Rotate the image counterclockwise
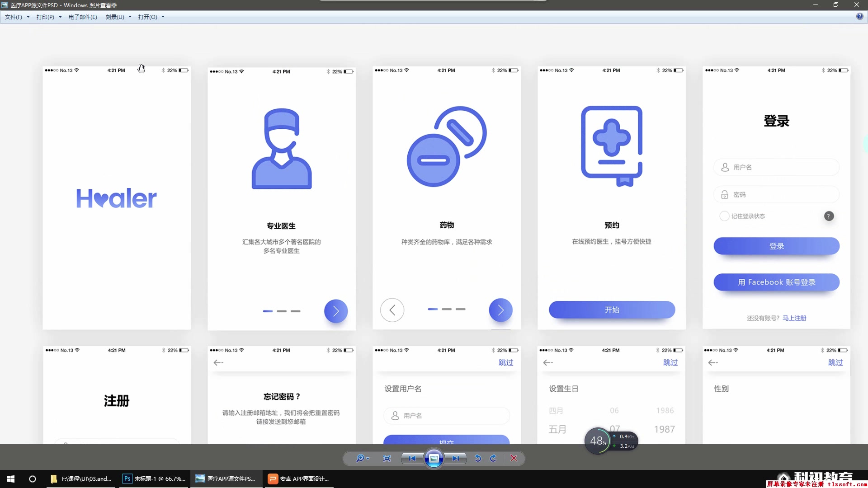Screen dimensions: 868x488 click(x=478, y=458)
